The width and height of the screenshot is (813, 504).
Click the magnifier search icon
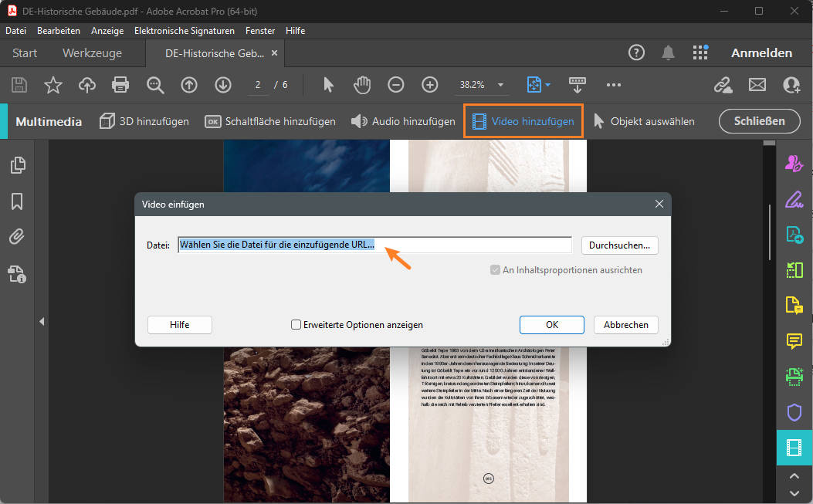[155, 85]
